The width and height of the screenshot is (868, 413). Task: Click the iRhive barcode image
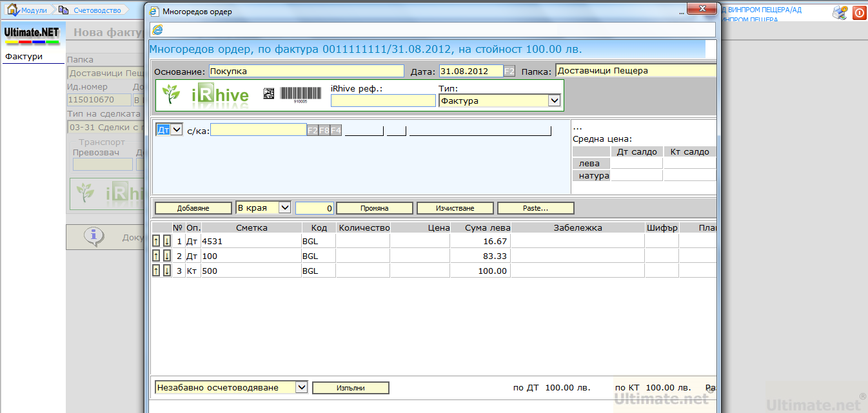[301, 93]
